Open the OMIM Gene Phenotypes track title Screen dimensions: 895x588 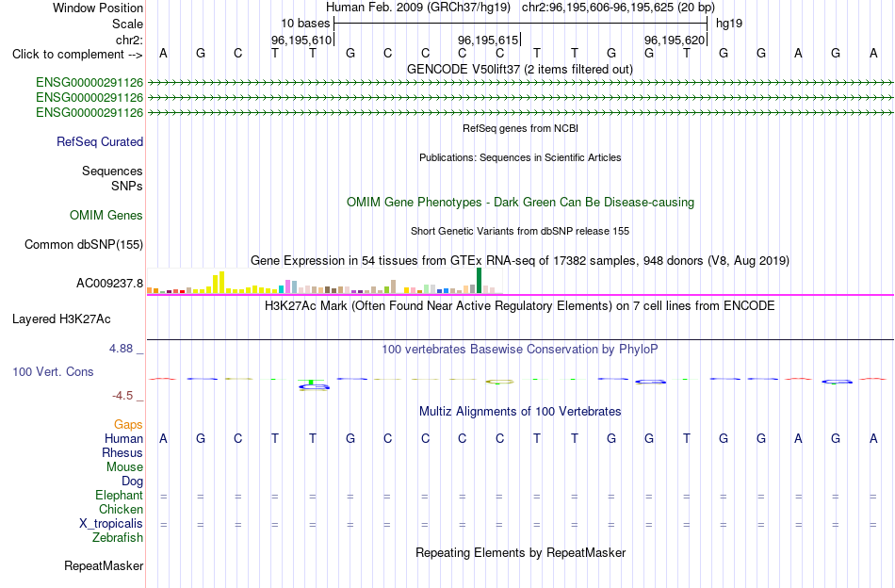pyautogui.click(x=521, y=202)
